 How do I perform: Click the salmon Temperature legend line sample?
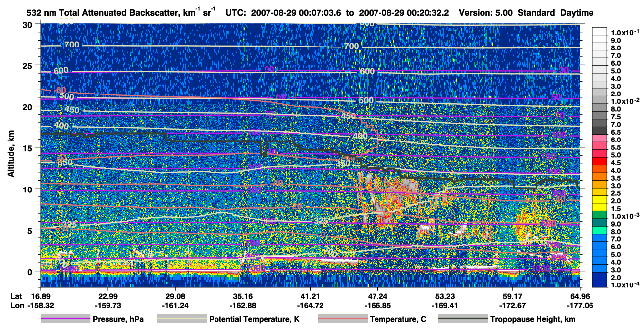pos(342,319)
